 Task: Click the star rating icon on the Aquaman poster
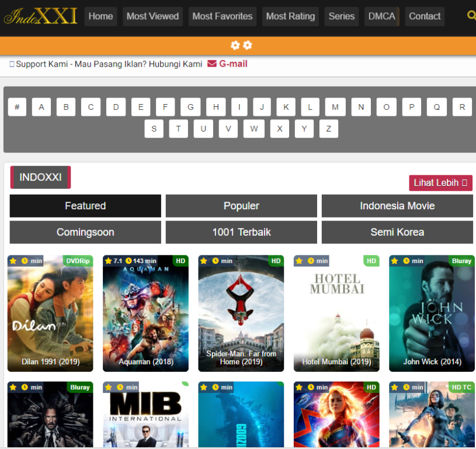point(107,261)
